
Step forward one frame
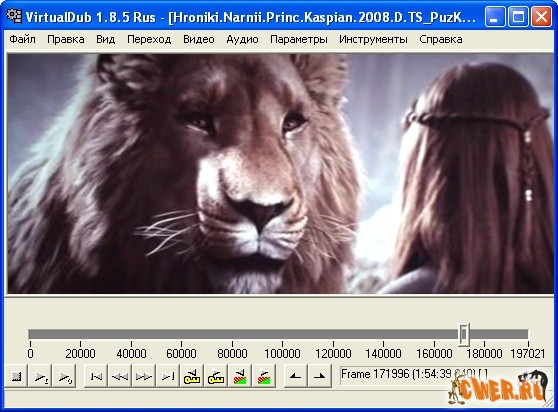[x=144, y=376]
